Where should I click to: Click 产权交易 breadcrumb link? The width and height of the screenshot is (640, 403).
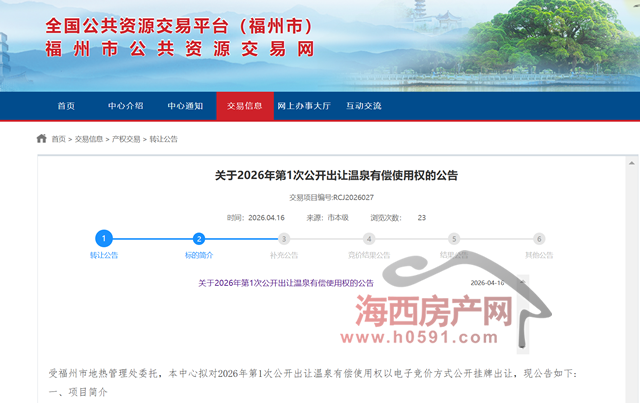point(126,139)
